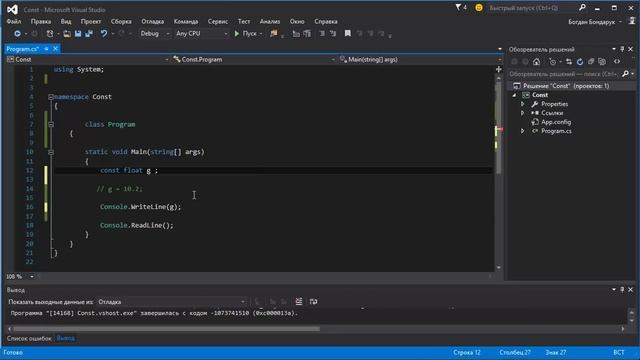
Task: Collapse the Const project node
Action: pos(514,95)
